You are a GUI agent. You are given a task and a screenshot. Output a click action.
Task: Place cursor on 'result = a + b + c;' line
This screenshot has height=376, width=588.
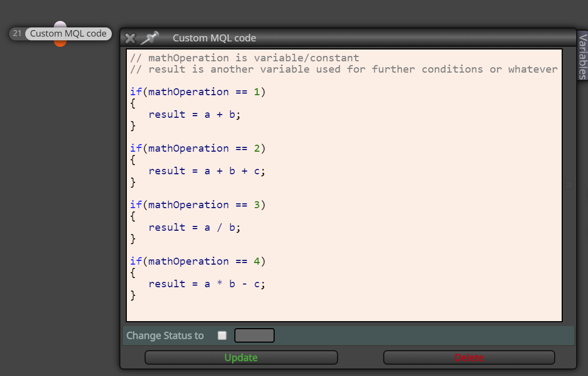[206, 171]
